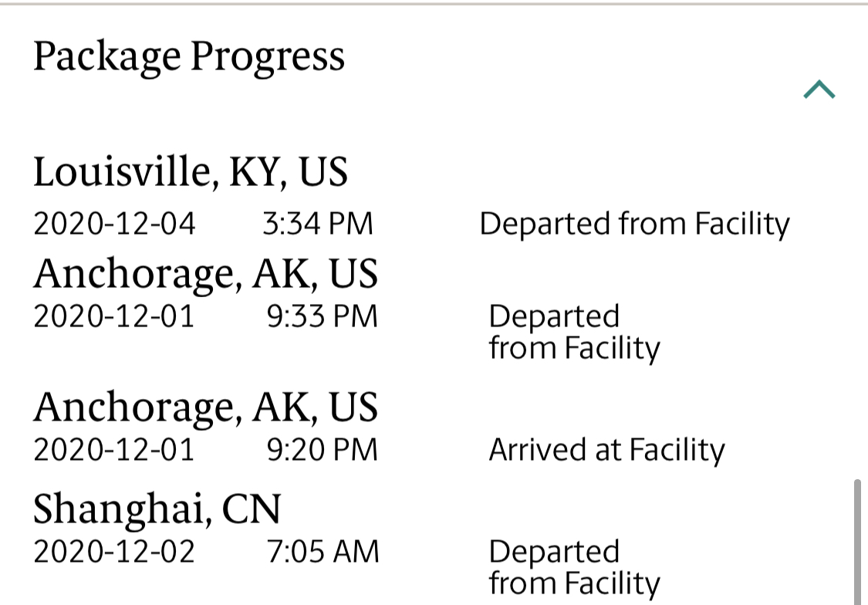This screenshot has height=605, width=868.
Task: Click the 2020-12-01 date beside 9:20 PM
Action: tap(115, 450)
